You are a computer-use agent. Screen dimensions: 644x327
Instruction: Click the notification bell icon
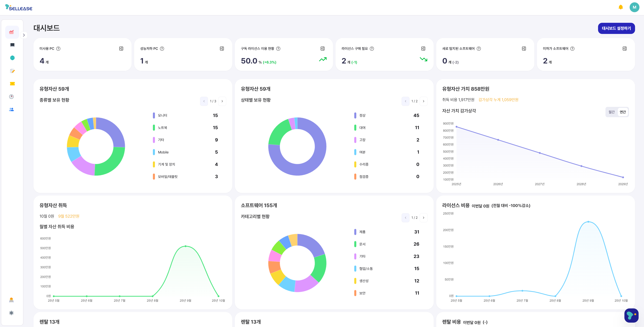tap(621, 7)
